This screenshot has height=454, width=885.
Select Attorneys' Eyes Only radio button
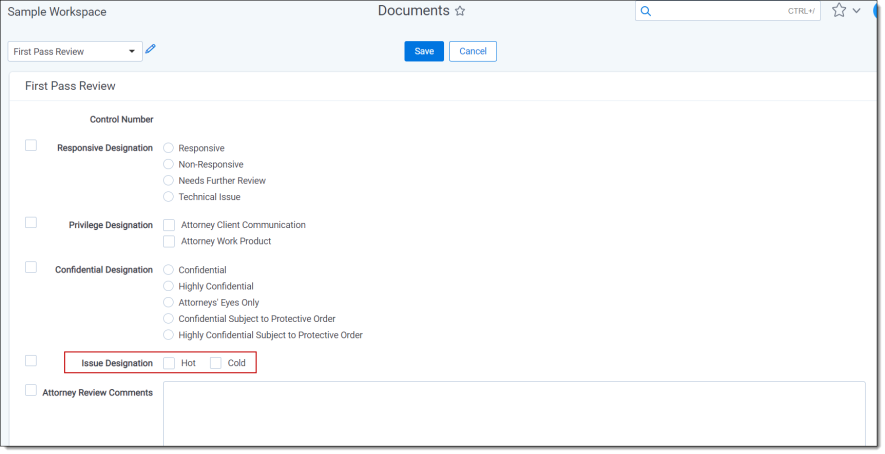click(x=169, y=302)
